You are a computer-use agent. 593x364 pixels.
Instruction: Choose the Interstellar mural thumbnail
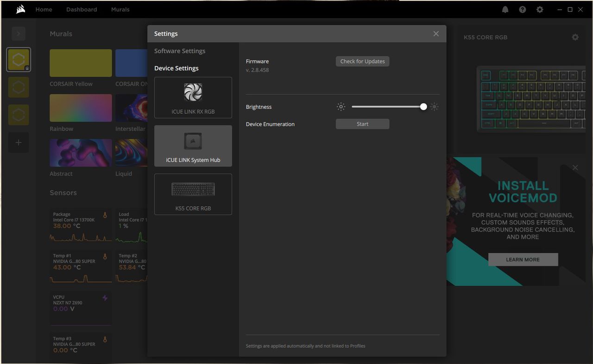pyautogui.click(x=132, y=108)
